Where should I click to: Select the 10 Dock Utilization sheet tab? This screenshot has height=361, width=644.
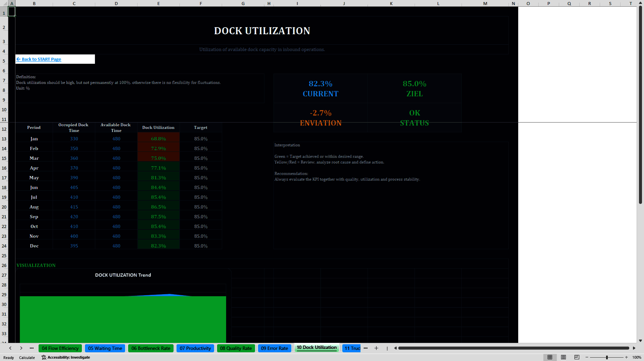coord(317,348)
